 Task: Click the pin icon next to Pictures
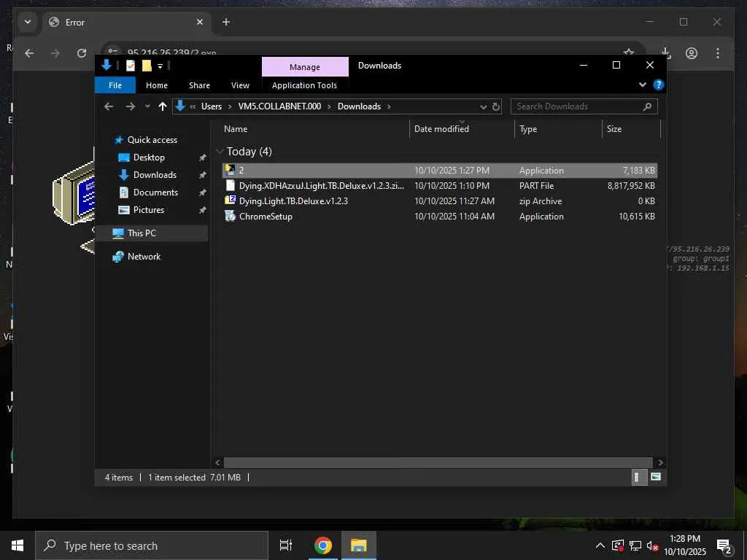click(203, 210)
